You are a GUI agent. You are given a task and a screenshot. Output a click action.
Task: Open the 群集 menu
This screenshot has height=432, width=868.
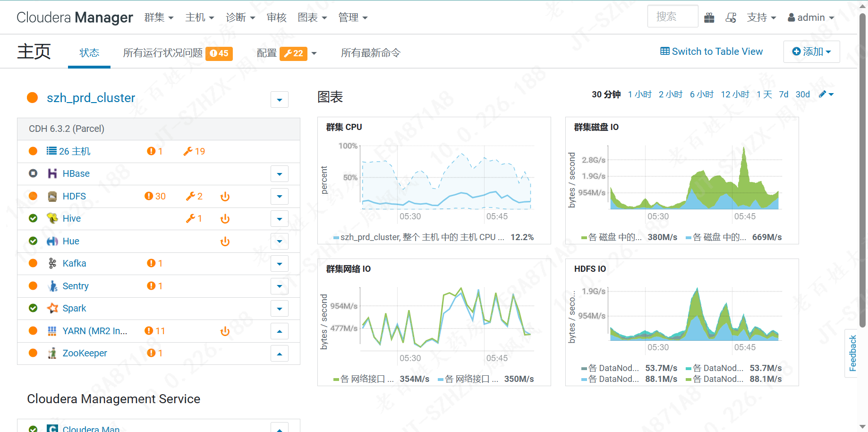(x=159, y=17)
